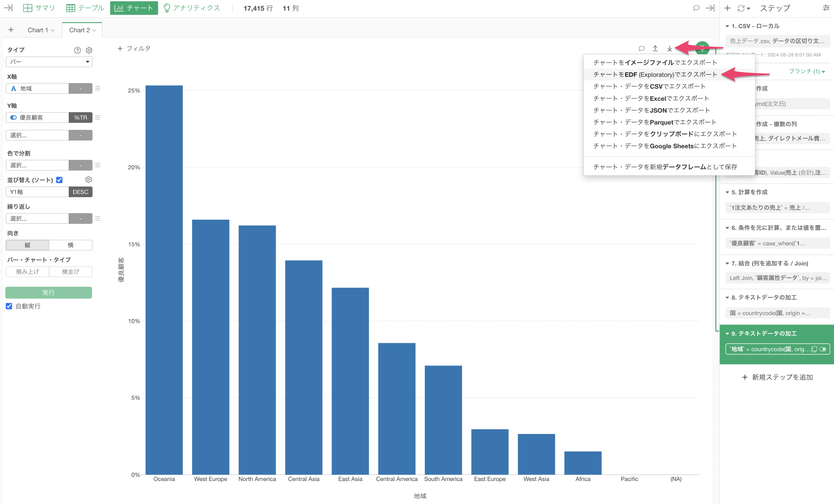Click the chart publish upload icon
834x504 pixels.
(x=655, y=48)
